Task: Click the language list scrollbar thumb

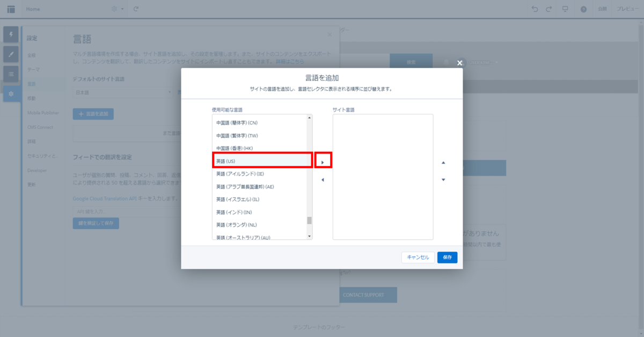Action: (309, 220)
